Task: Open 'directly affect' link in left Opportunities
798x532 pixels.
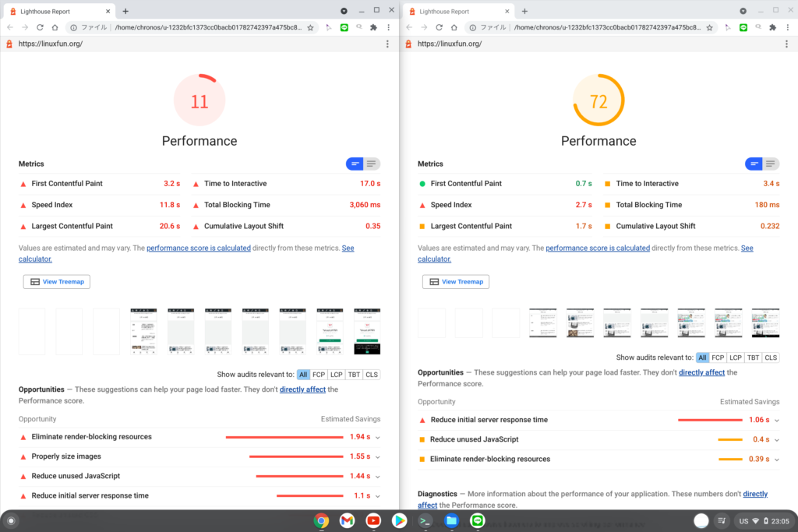Action: (302, 389)
